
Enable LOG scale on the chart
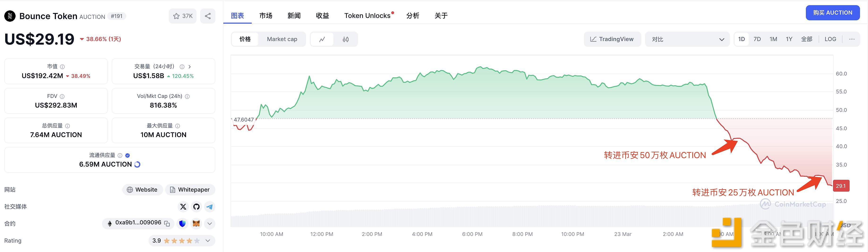tap(830, 39)
